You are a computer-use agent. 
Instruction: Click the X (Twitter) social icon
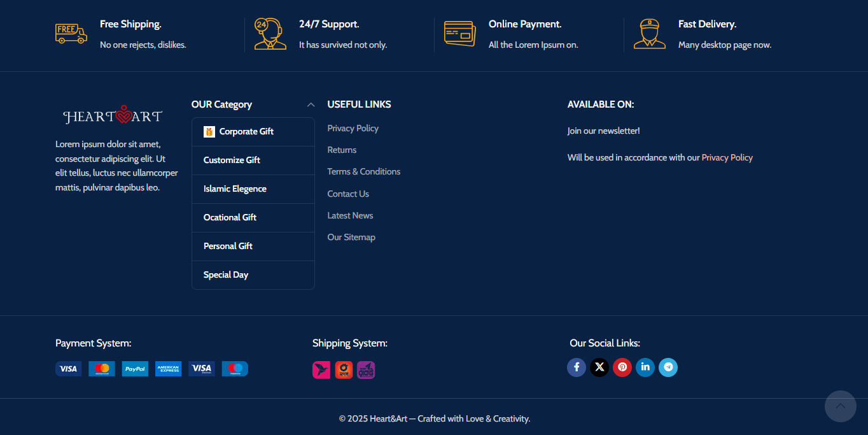(599, 367)
